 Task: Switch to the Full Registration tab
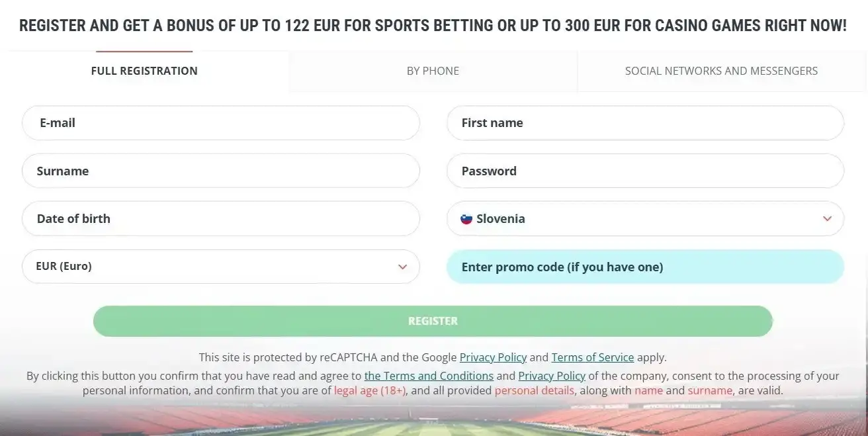(144, 71)
